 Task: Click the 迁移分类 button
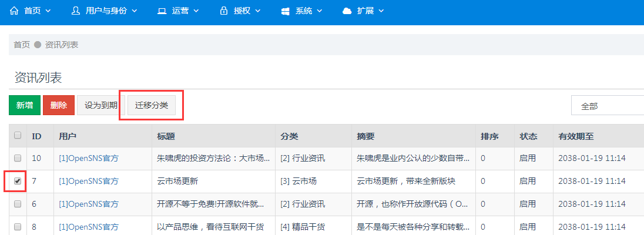click(x=152, y=105)
